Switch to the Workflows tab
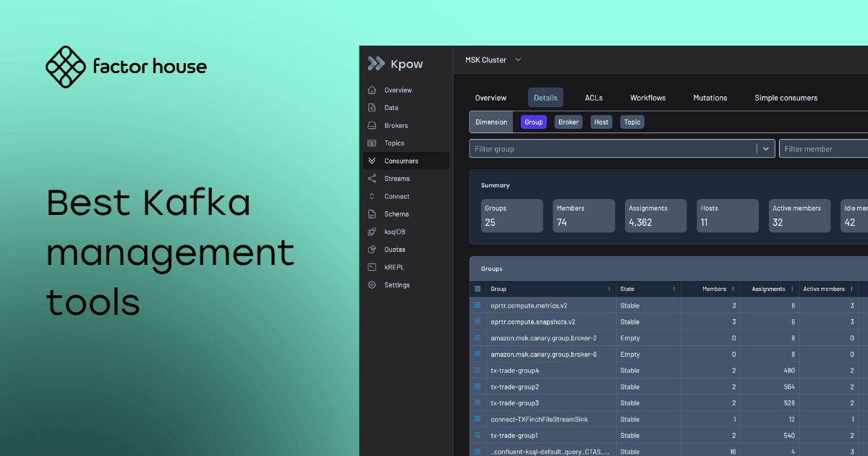Viewport: 868px width, 456px height. pos(648,98)
